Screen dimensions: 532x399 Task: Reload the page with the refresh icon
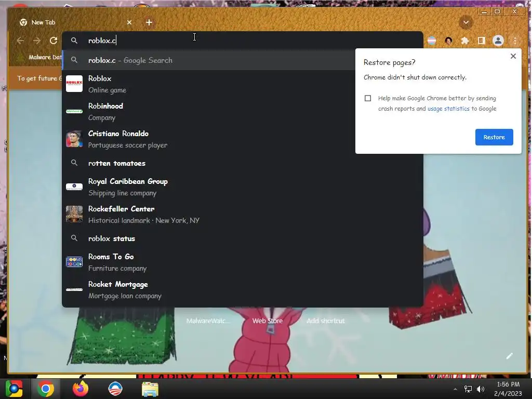(54, 41)
